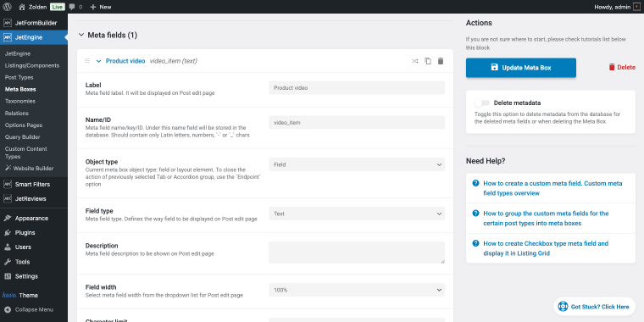This screenshot has height=322, width=644.
Task: Click the JetReviews menu icon
Action: pyautogui.click(x=8, y=199)
